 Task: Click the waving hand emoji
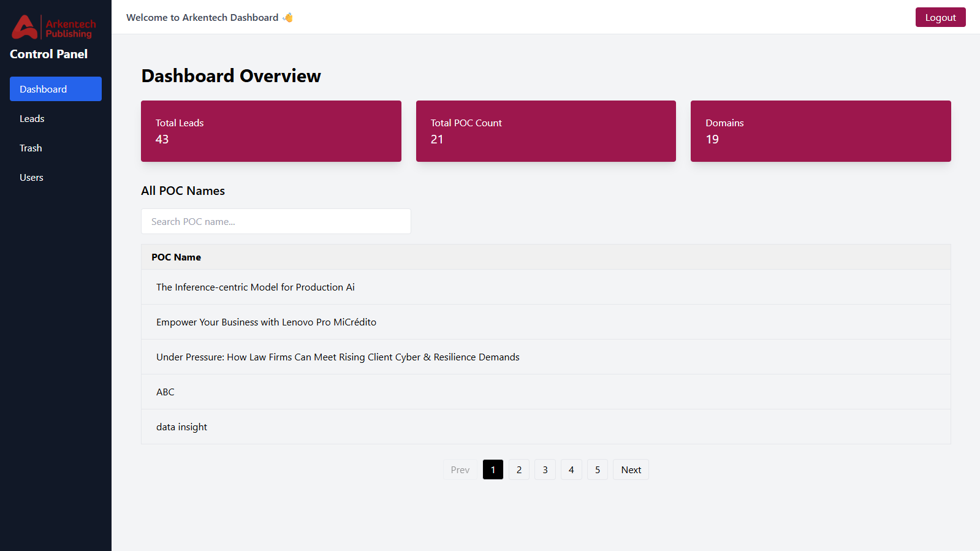click(x=287, y=18)
